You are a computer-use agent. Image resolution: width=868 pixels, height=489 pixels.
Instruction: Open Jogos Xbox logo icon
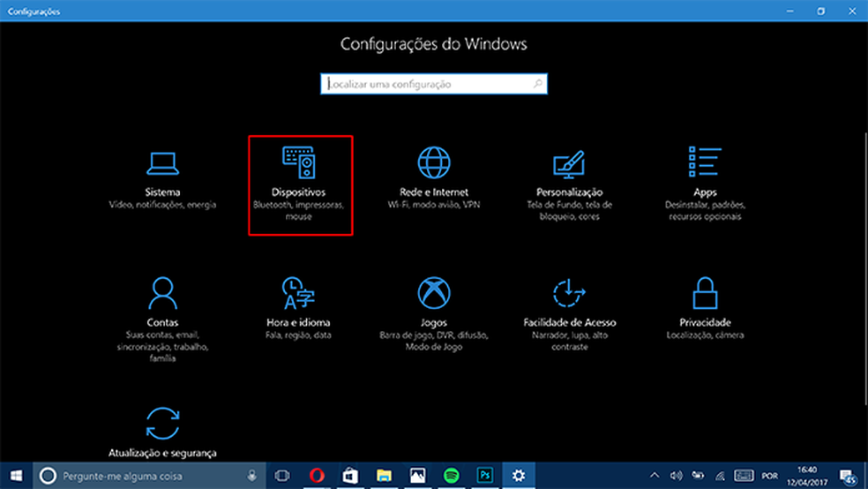point(434,293)
